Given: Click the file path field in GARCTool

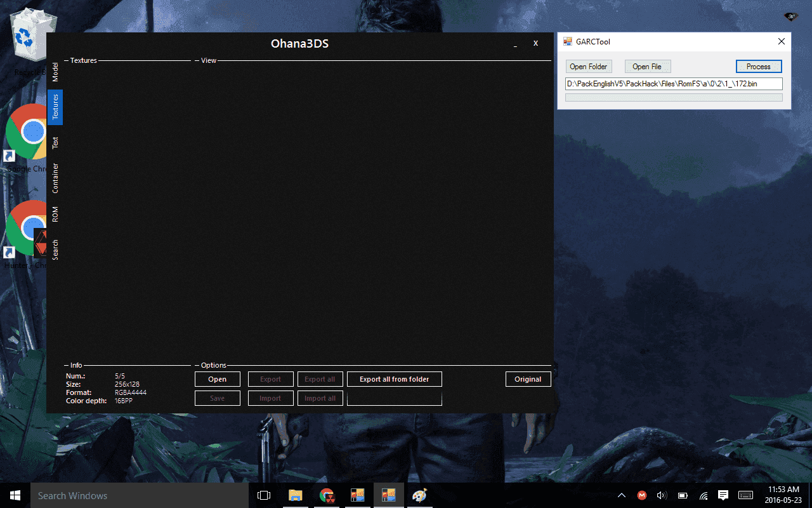Looking at the screenshot, I should [x=674, y=84].
